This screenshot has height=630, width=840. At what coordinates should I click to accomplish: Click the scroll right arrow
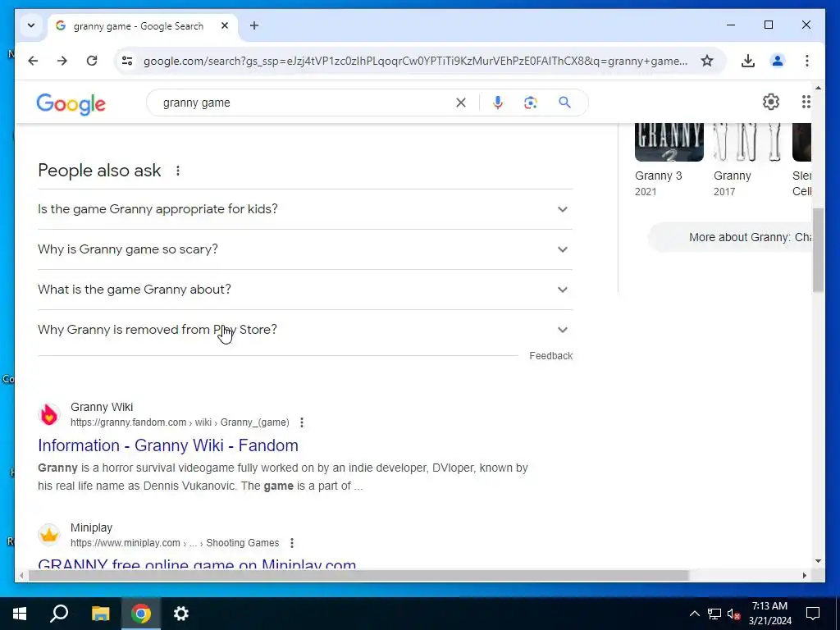pos(804,575)
